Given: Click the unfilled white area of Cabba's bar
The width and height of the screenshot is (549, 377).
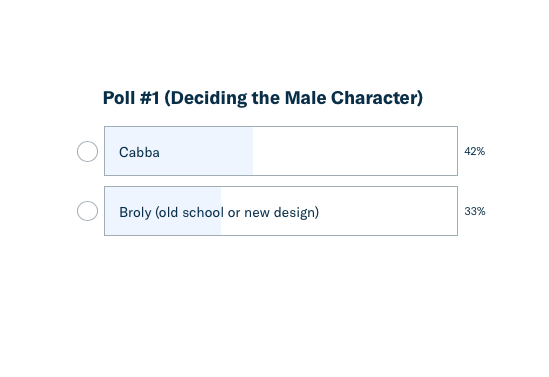Looking at the screenshot, I should point(355,151).
